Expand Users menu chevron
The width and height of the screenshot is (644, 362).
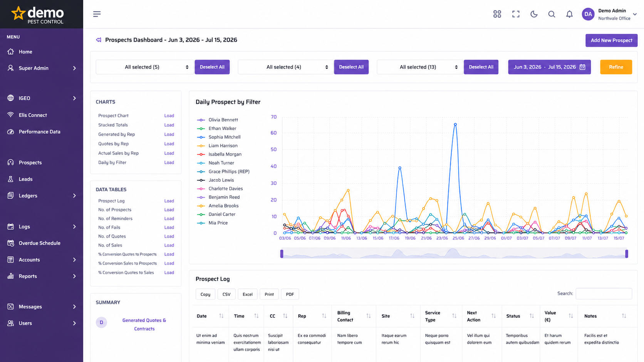click(74, 323)
